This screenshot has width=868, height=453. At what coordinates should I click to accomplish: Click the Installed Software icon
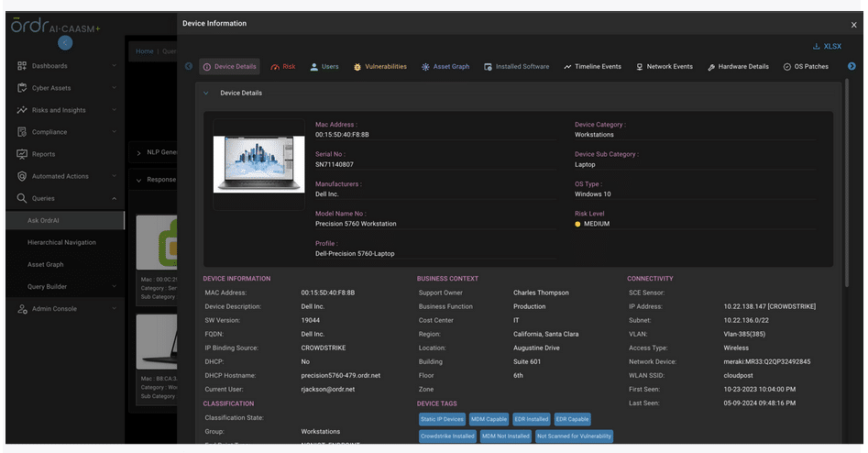tap(488, 67)
